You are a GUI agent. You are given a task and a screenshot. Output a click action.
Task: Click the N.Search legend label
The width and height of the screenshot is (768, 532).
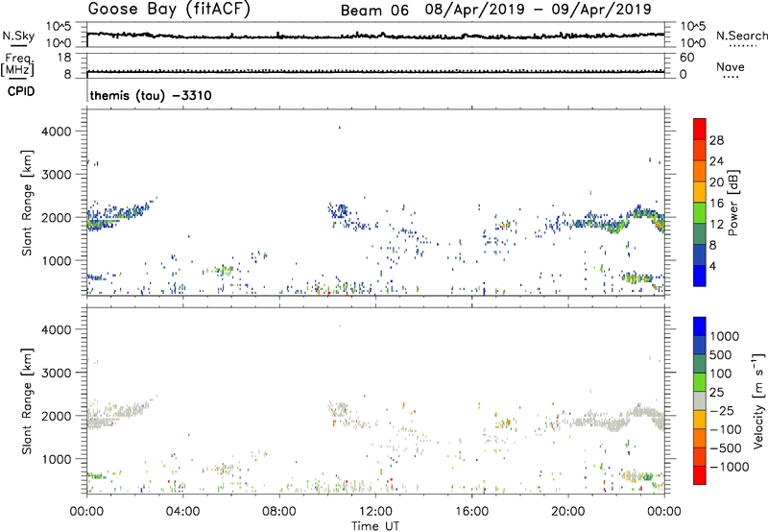742,36
